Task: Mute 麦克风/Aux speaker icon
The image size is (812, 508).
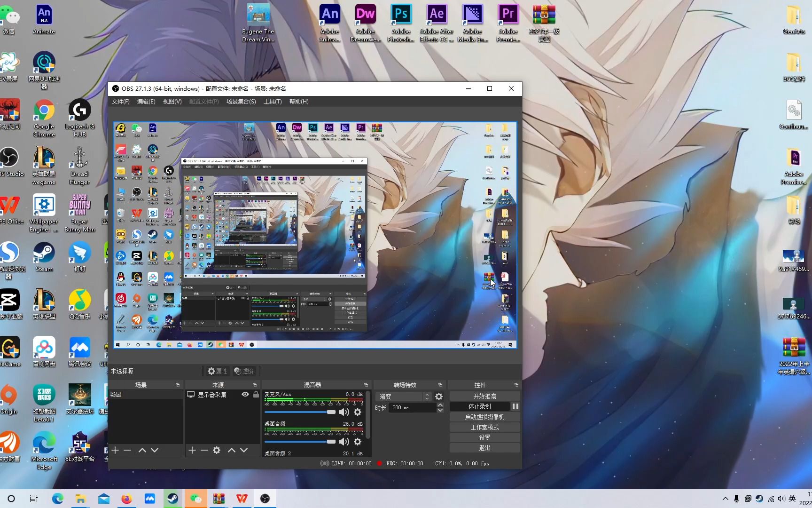Action: pos(344,412)
